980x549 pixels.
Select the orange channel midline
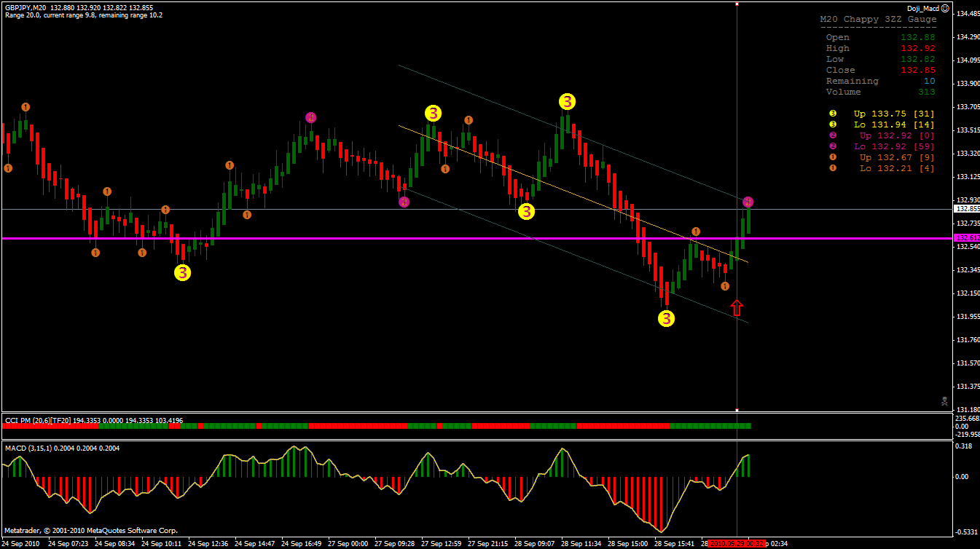pyautogui.click(x=573, y=194)
